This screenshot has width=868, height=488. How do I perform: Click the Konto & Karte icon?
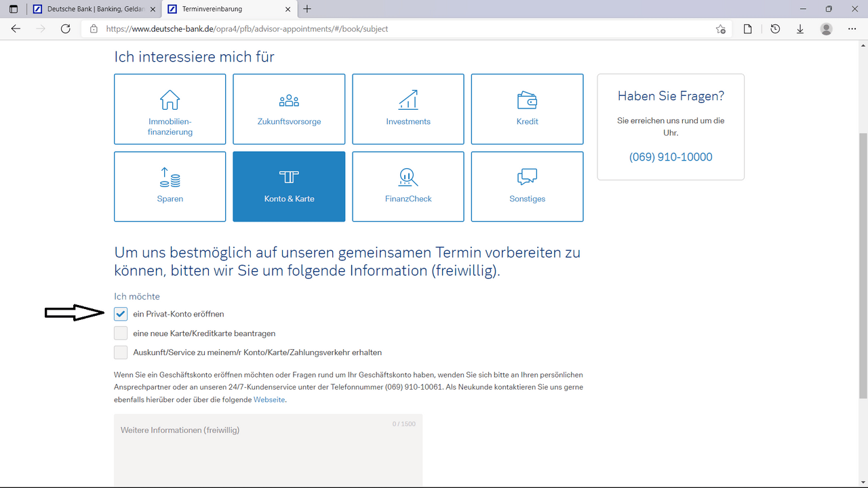(289, 178)
